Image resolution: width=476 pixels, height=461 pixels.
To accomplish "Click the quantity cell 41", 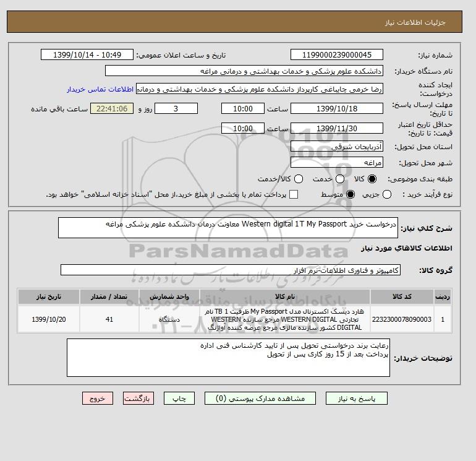I will tap(109, 319).
